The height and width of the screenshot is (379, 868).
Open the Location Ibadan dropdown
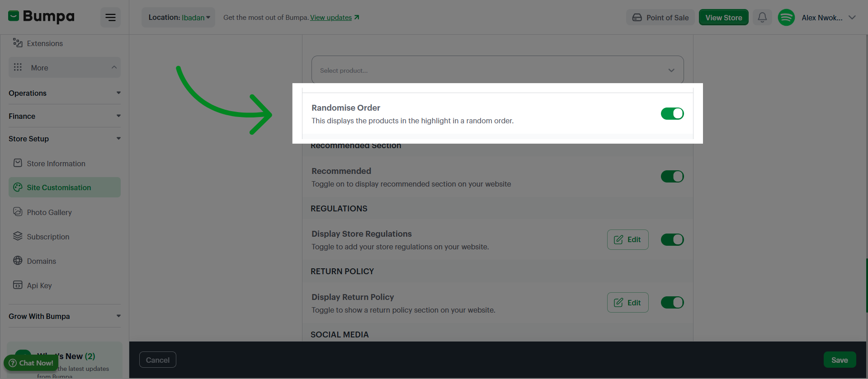pyautogui.click(x=179, y=18)
